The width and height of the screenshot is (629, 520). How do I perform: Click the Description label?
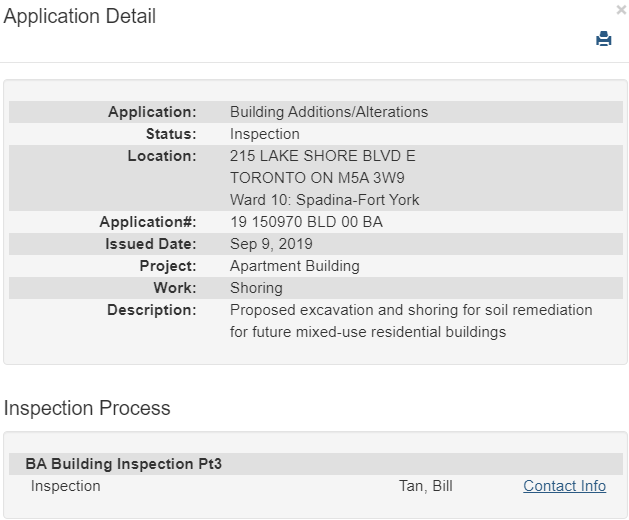[x=152, y=310]
